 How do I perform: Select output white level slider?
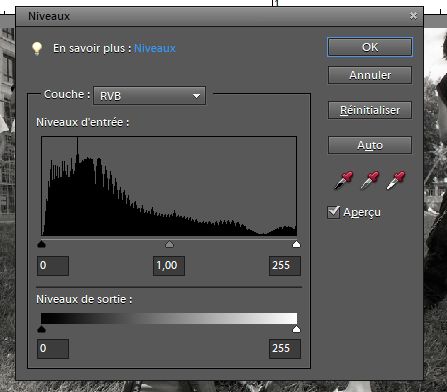click(x=296, y=329)
